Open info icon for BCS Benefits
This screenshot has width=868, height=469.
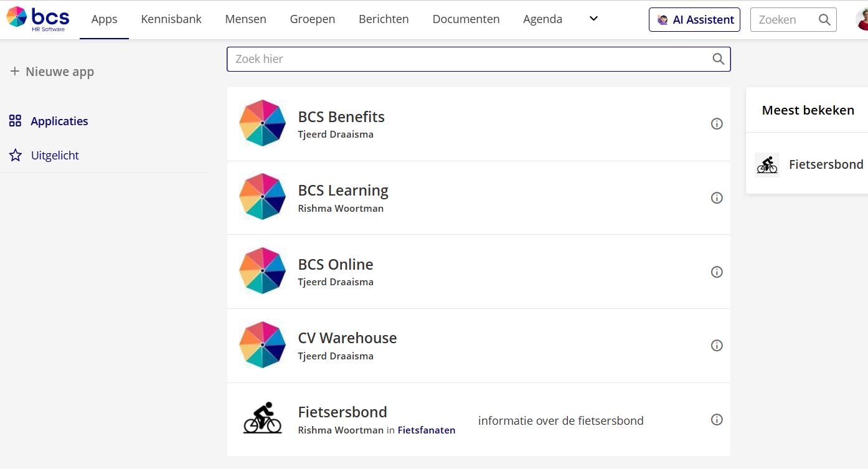pyautogui.click(x=717, y=124)
